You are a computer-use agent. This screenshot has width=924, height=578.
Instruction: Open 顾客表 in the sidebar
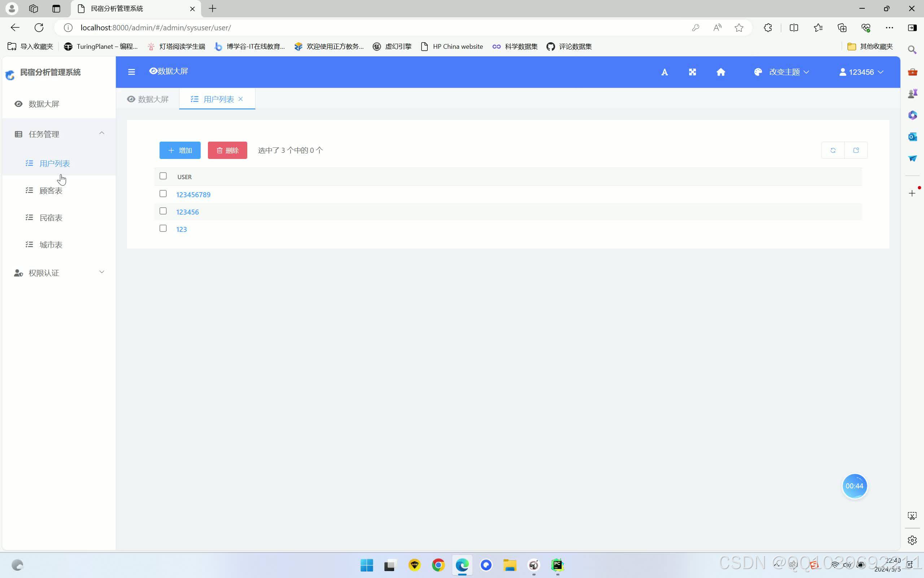pyautogui.click(x=59, y=190)
